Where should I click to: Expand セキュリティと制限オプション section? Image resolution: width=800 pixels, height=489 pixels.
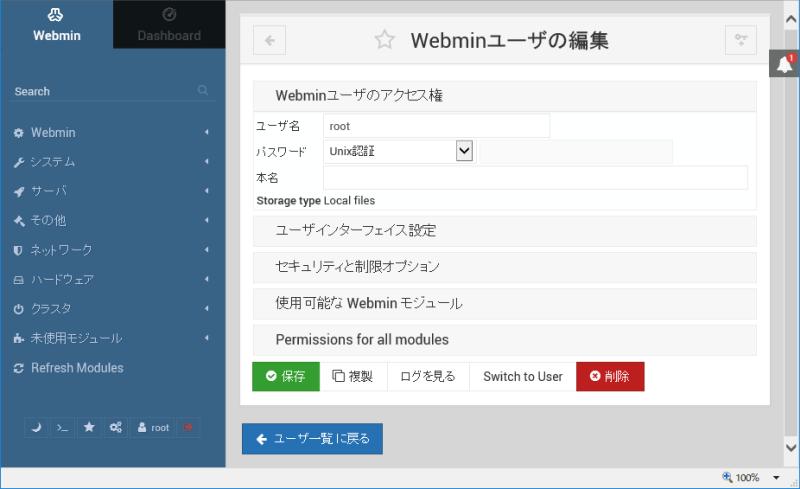[x=505, y=266]
